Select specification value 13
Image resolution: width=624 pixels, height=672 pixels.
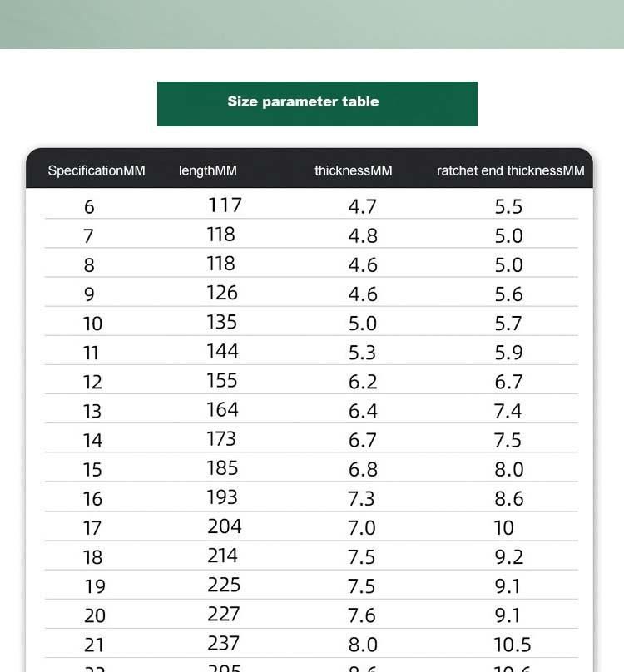coord(92,412)
